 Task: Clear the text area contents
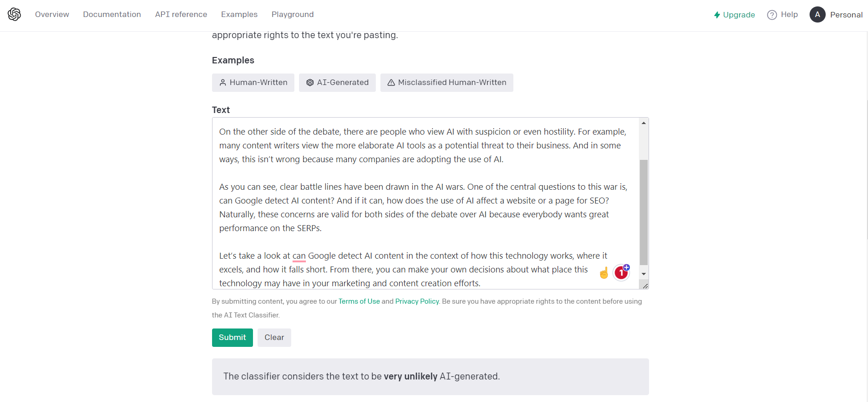click(x=274, y=337)
